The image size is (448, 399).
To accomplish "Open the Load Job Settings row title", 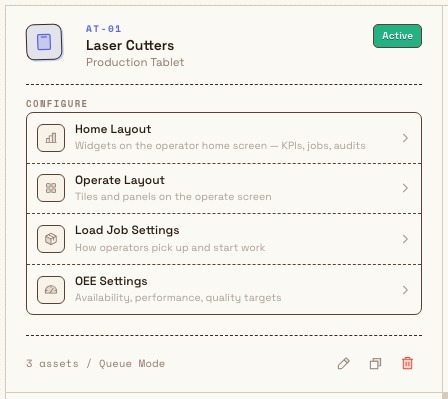I will (127, 230).
